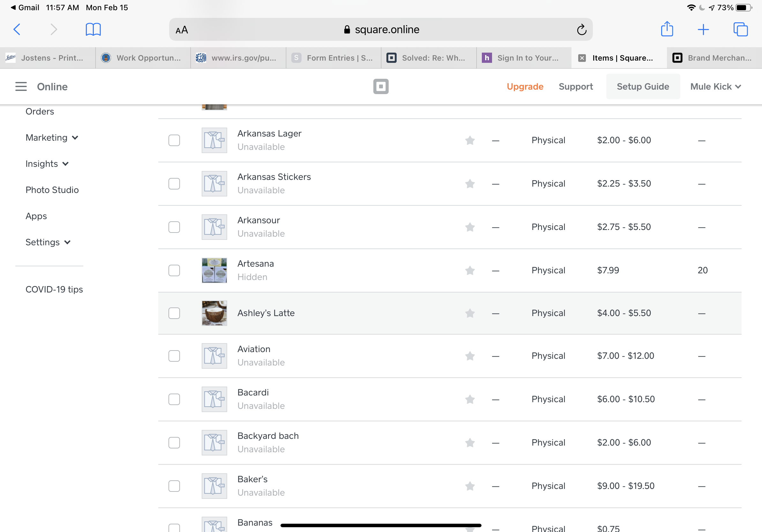
Task: Open the Support link
Action: point(576,86)
